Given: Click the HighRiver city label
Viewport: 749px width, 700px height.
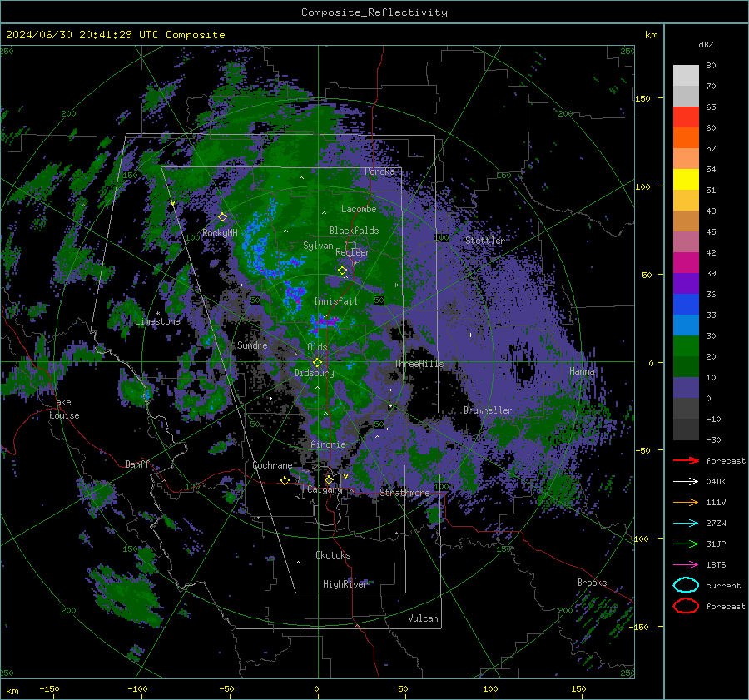Looking at the screenshot, I should coord(345,584).
